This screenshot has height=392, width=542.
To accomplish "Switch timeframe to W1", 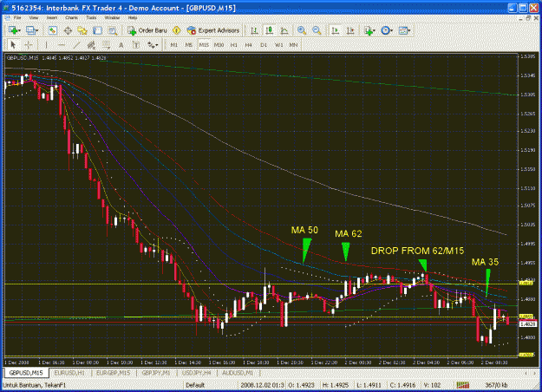I will [x=278, y=45].
